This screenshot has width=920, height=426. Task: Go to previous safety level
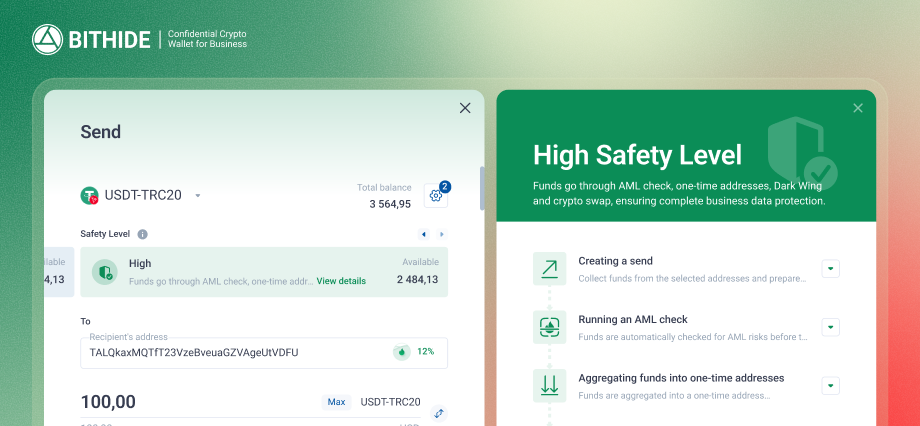coord(423,234)
